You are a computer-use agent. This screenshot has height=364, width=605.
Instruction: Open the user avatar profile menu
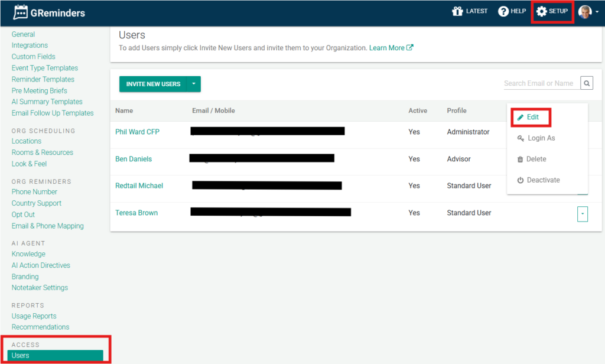click(x=586, y=12)
